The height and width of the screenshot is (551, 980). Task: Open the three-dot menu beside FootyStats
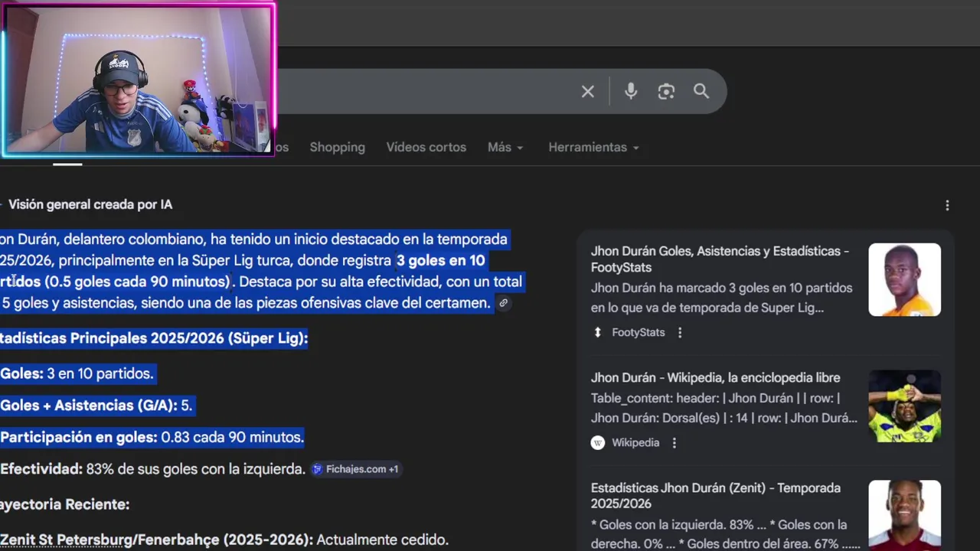680,332
